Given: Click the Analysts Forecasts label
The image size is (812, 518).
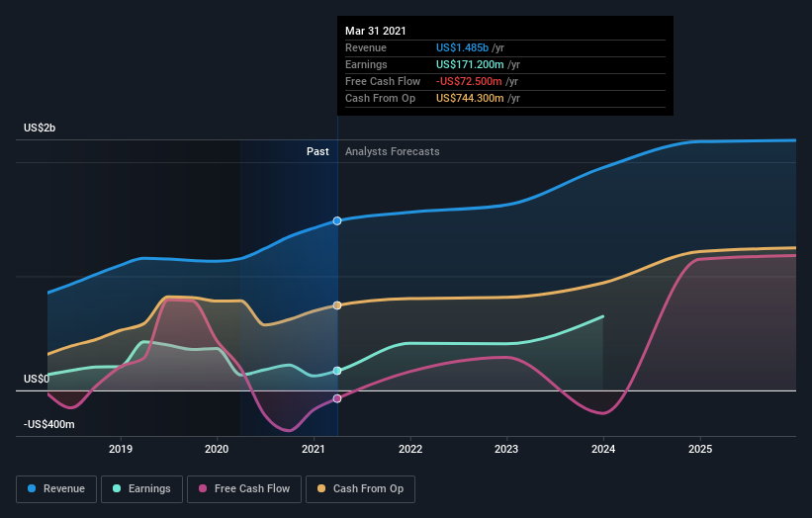Looking at the screenshot, I should 393,151.
